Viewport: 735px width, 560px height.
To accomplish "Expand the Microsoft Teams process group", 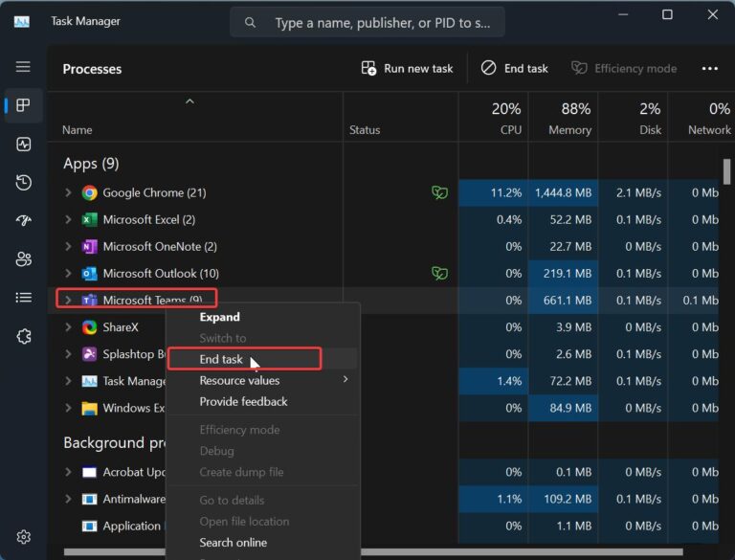I will point(69,301).
